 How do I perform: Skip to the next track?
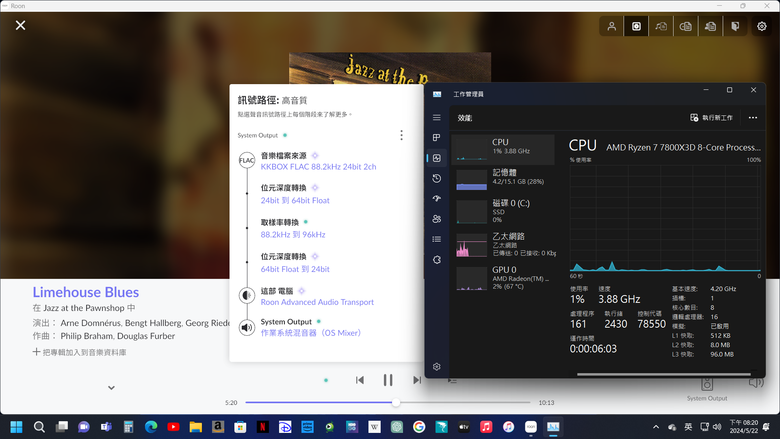pyautogui.click(x=417, y=380)
